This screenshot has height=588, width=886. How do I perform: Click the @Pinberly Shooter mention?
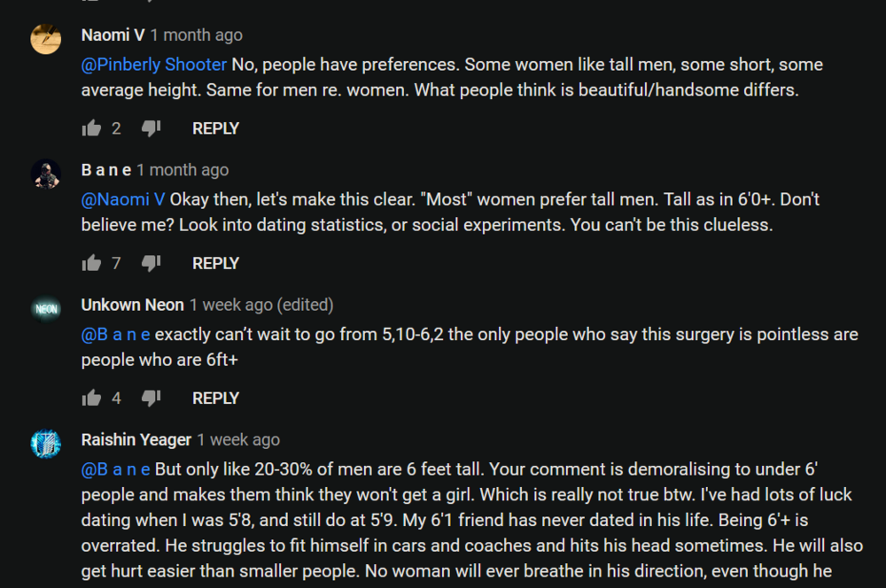(x=154, y=65)
